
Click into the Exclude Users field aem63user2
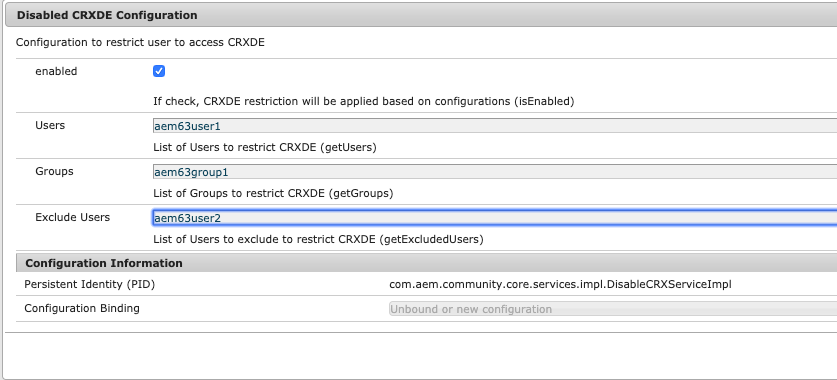point(495,218)
